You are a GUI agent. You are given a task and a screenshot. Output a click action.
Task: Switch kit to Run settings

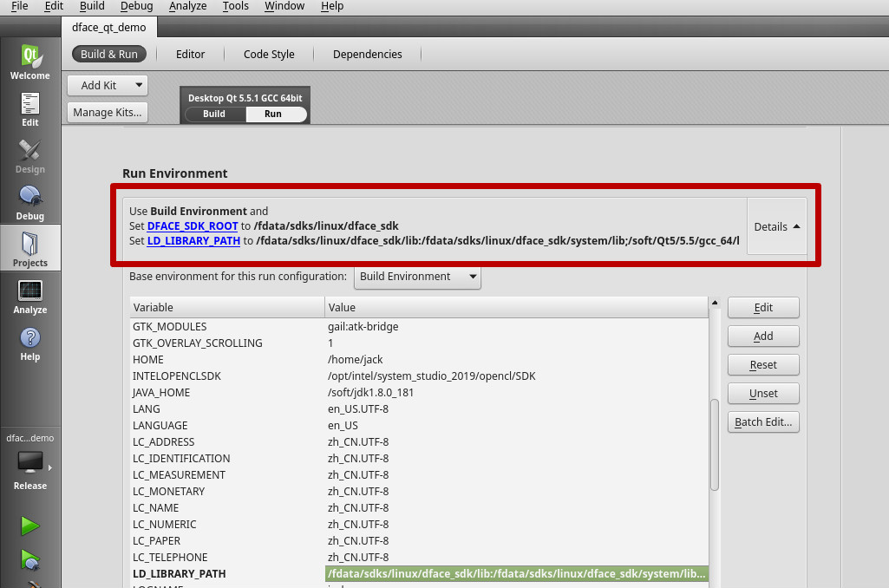click(x=273, y=114)
